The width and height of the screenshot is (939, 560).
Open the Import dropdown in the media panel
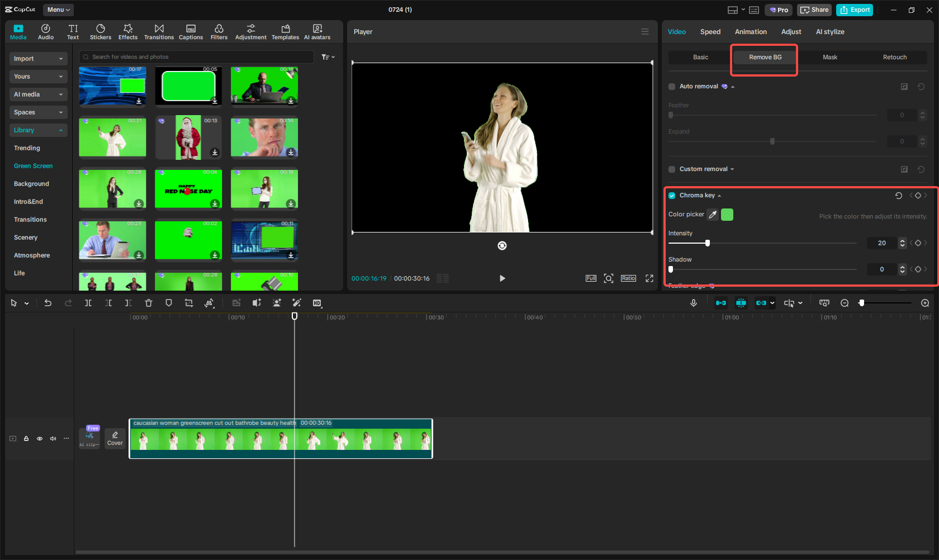click(38, 59)
